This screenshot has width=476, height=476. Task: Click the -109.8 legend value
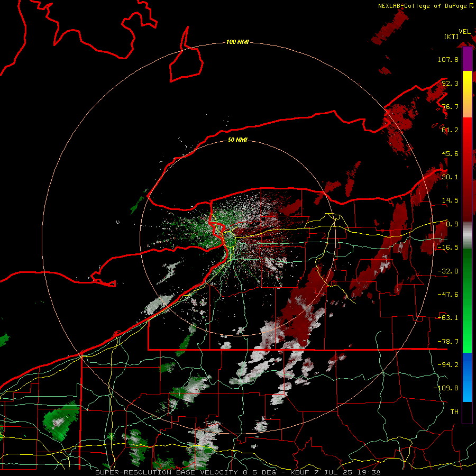(446, 388)
